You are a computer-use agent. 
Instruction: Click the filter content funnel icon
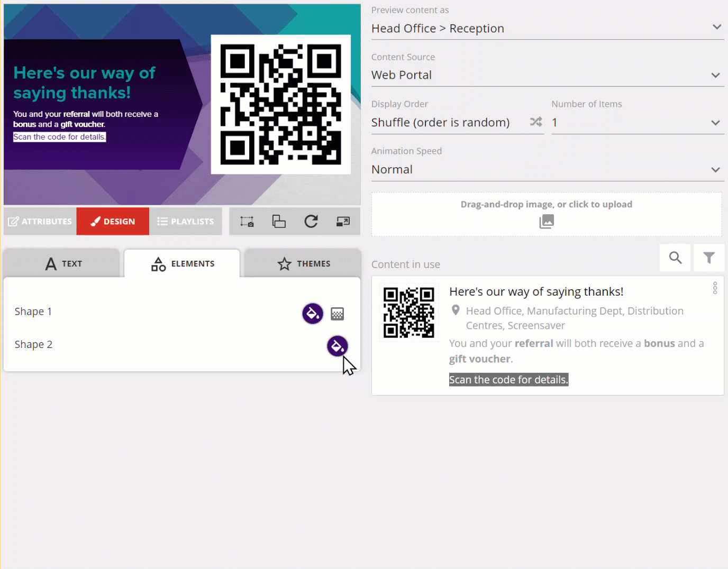(x=709, y=258)
